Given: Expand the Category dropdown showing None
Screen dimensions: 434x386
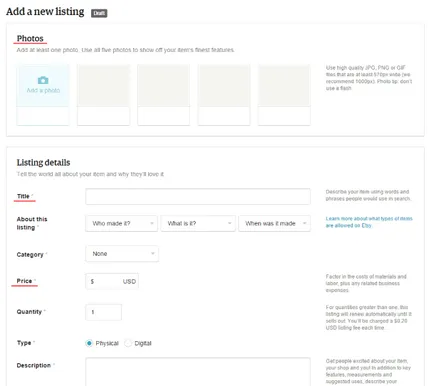Looking at the screenshot, I should (x=122, y=254).
